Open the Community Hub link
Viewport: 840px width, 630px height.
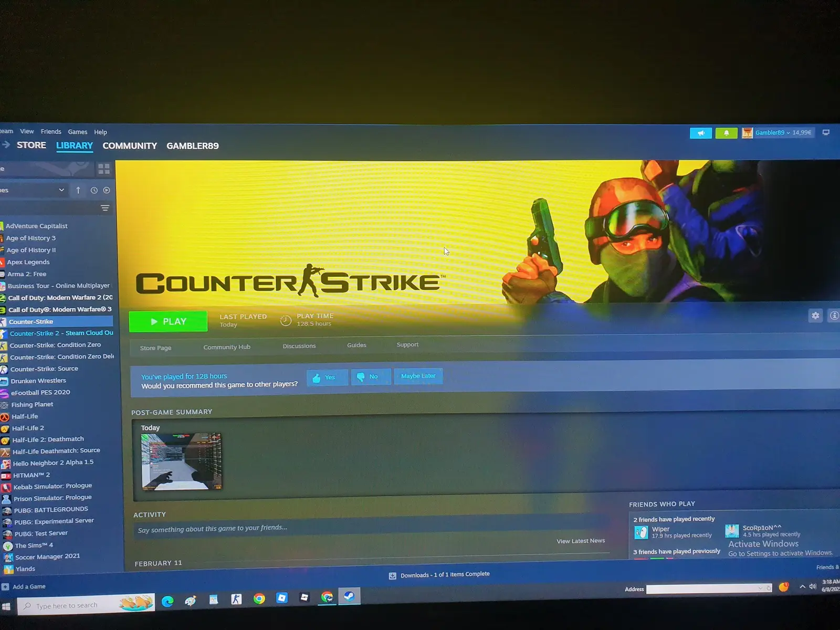(x=227, y=347)
